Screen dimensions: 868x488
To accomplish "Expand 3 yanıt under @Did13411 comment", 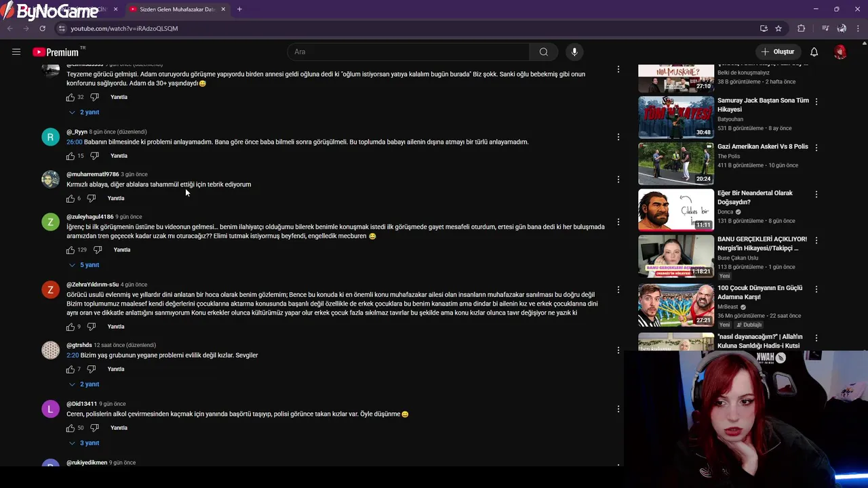I will pyautogui.click(x=84, y=443).
